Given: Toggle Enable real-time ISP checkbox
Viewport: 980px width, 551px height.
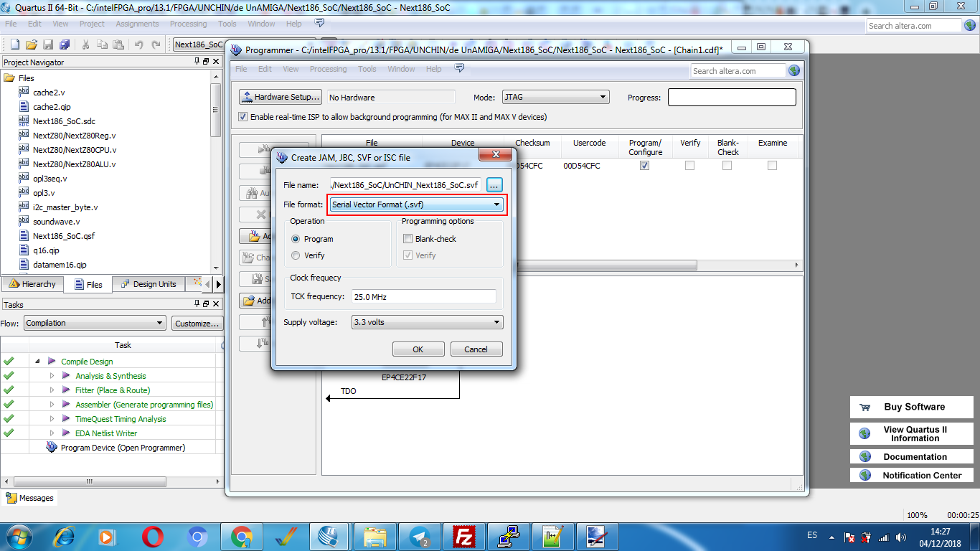Looking at the screenshot, I should tap(243, 117).
